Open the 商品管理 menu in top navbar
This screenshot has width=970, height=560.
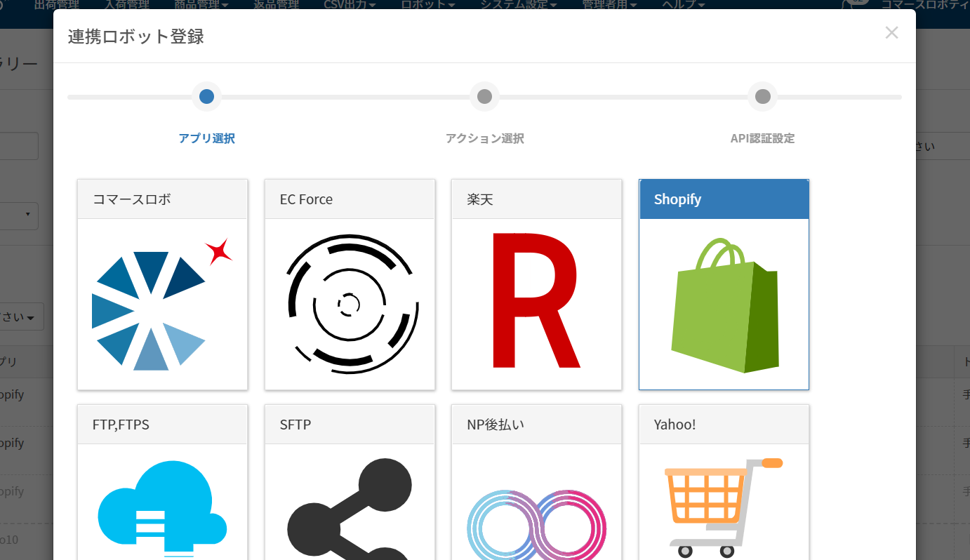pos(201,5)
